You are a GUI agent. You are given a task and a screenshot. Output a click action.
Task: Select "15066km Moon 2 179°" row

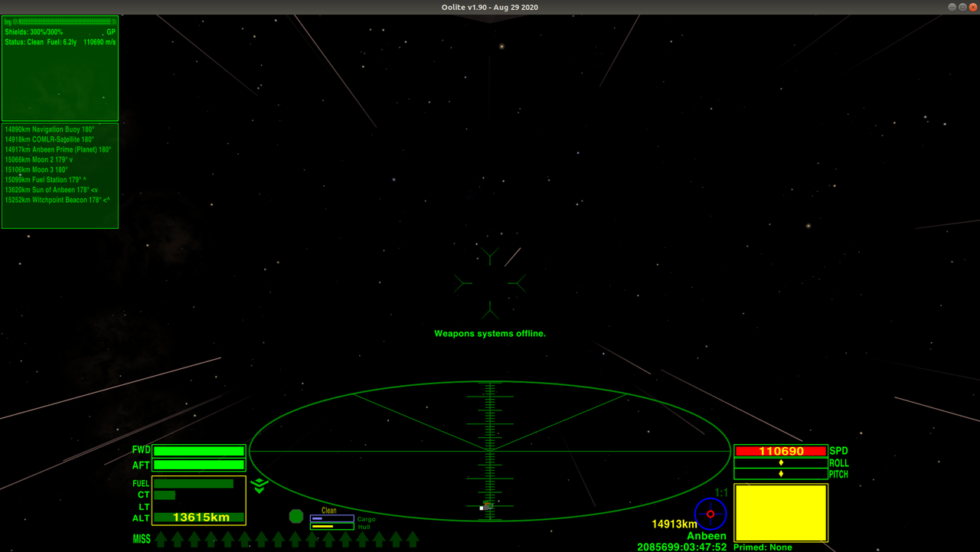[x=39, y=160]
